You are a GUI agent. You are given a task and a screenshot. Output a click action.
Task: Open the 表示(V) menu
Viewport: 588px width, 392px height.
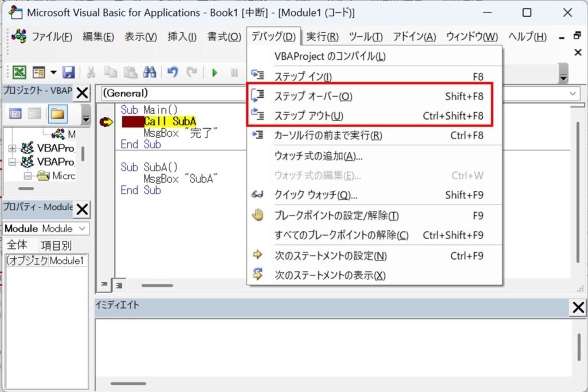click(141, 37)
